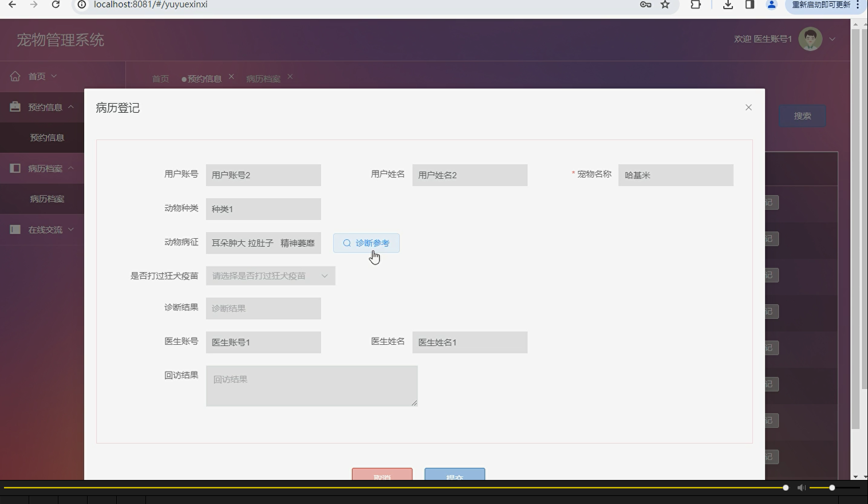Click the 诊断参考 button

click(366, 243)
